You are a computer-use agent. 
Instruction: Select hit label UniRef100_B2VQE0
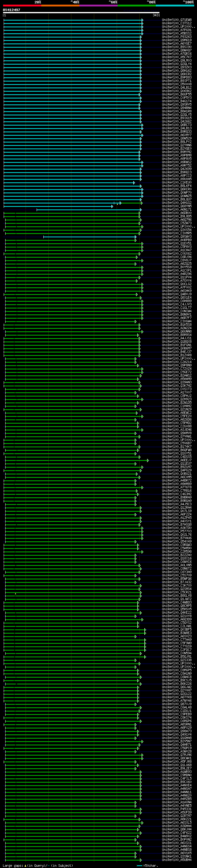coord(177,149)
